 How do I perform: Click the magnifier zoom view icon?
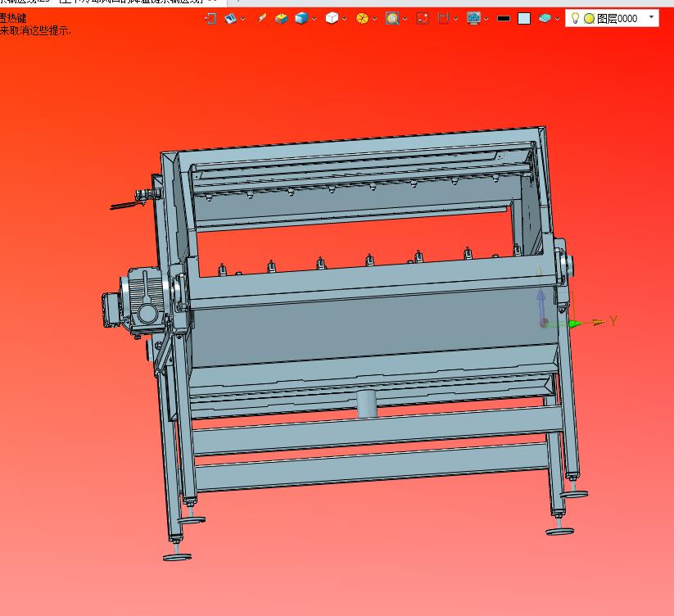coord(392,19)
